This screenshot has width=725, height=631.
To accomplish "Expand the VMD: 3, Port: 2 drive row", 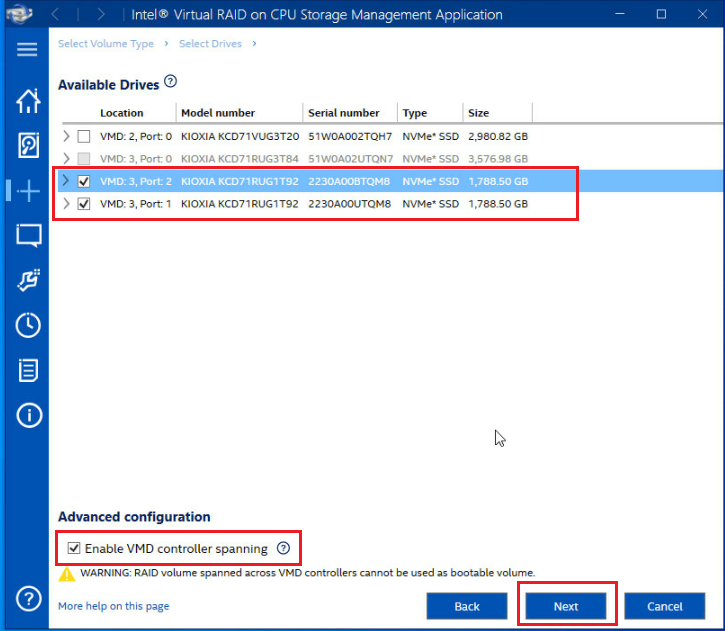I will (x=66, y=180).
